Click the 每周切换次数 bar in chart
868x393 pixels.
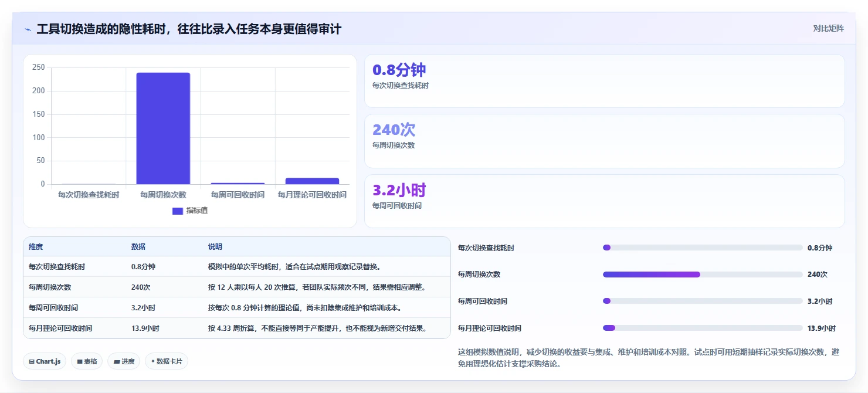(x=163, y=128)
